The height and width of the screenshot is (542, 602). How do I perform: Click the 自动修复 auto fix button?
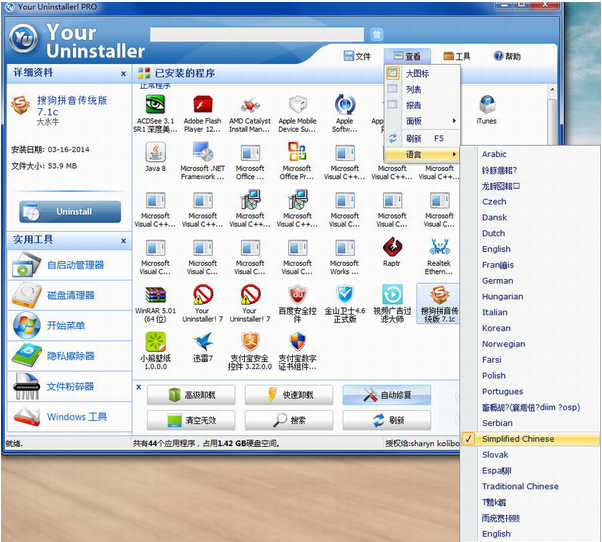click(x=387, y=395)
